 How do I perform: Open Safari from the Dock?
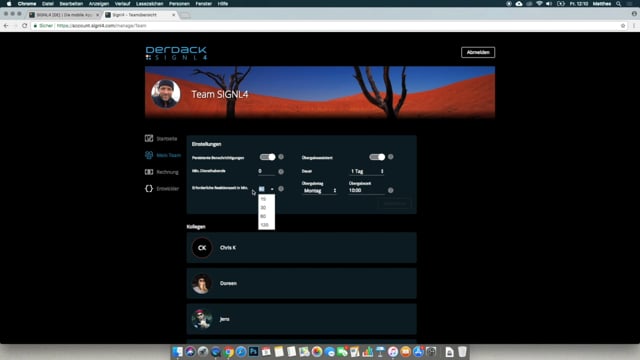pyautogui.click(x=241, y=351)
